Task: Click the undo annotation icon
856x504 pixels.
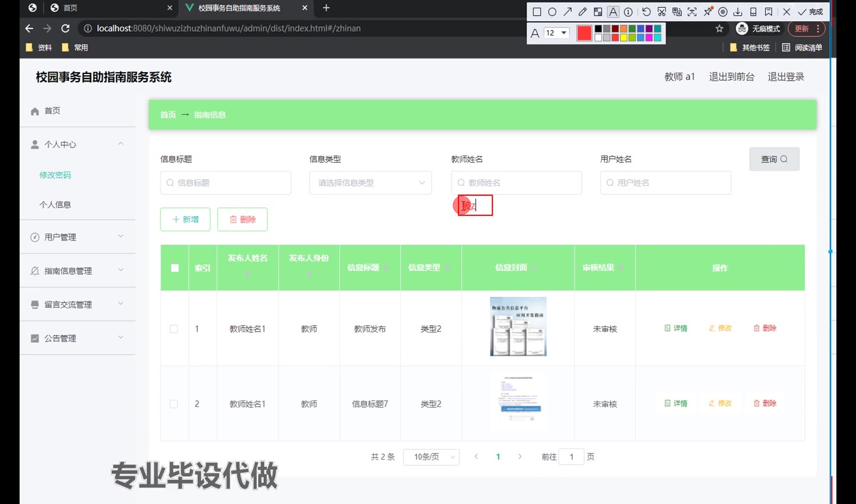Action: (646, 12)
